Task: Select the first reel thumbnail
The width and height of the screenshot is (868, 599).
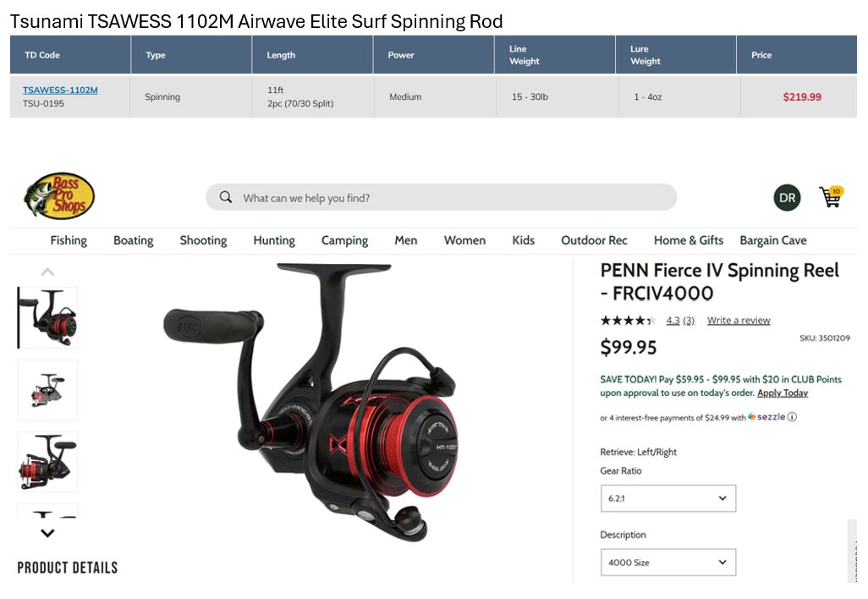Action: click(47, 318)
